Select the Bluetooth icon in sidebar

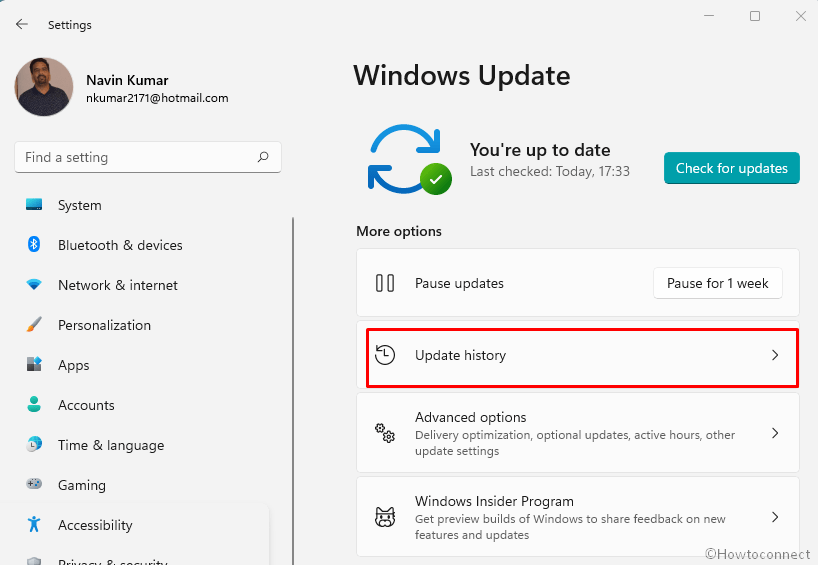[x=34, y=244]
